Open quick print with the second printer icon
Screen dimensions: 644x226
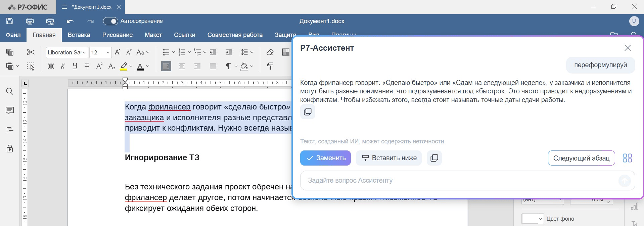(x=50, y=21)
